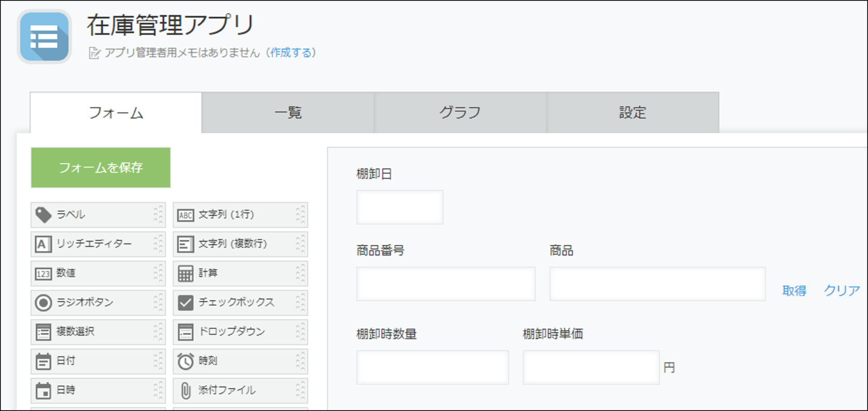Viewport: 868px width, 411px height.
Task: Select the 数値 123 icon
Action: click(x=43, y=274)
